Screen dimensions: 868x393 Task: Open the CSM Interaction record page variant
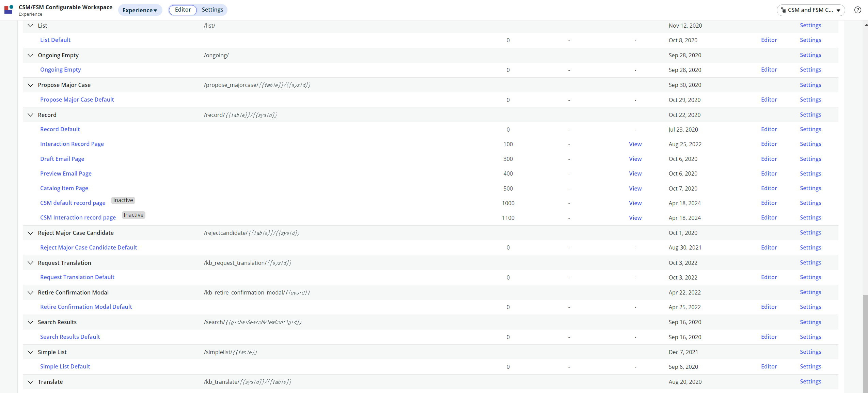pos(78,217)
